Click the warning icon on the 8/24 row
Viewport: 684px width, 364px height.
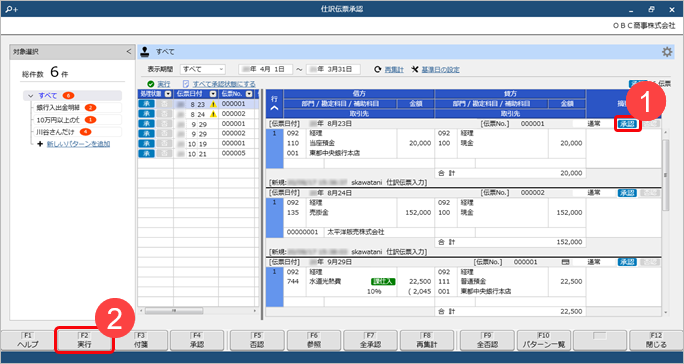pos(213,114)
